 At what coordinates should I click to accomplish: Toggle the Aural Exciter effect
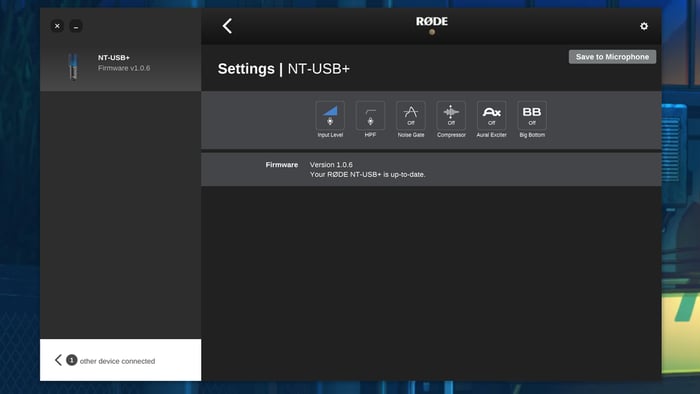pos(492,116)
